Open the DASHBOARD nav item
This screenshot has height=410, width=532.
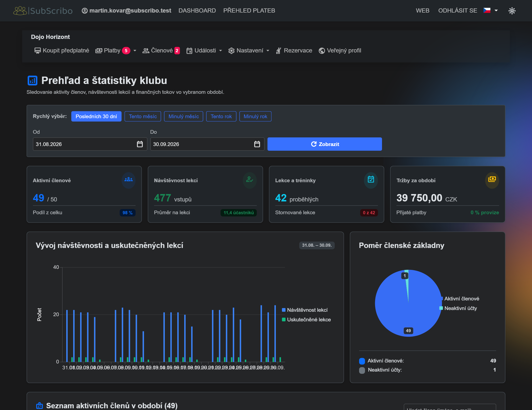[x=197, y=11]
